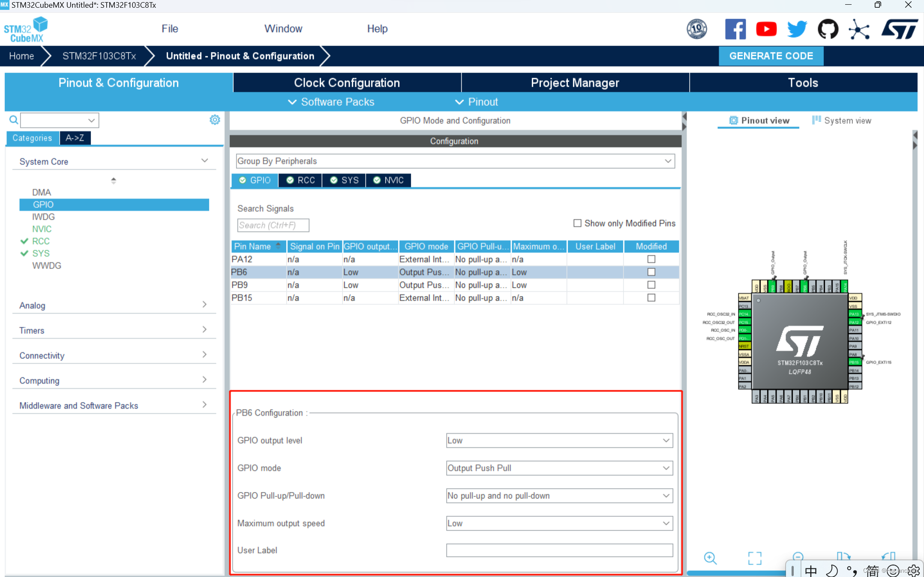Screen dimensions: 924x577
Task: Click the Twitter bird icon
Action: [797, 29]
